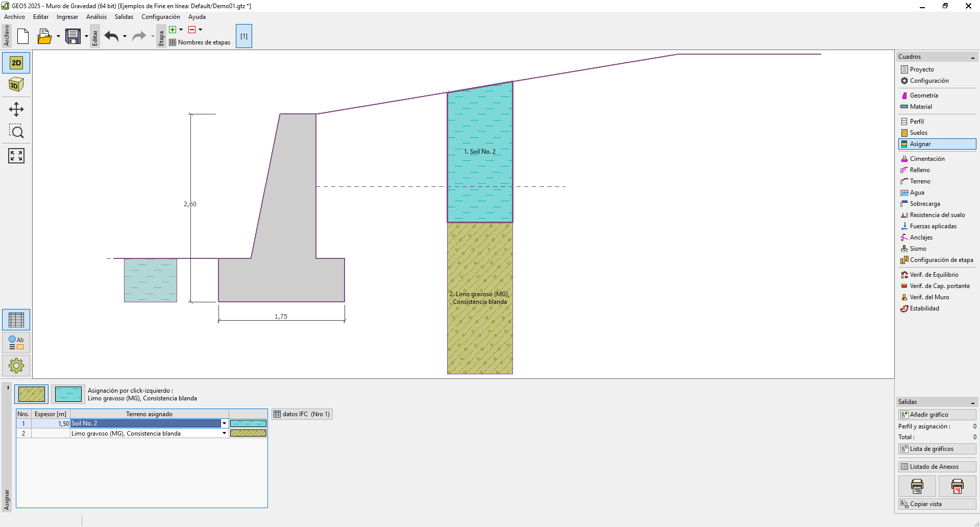
Task: Click the save file icon
Action: [73, 36]
